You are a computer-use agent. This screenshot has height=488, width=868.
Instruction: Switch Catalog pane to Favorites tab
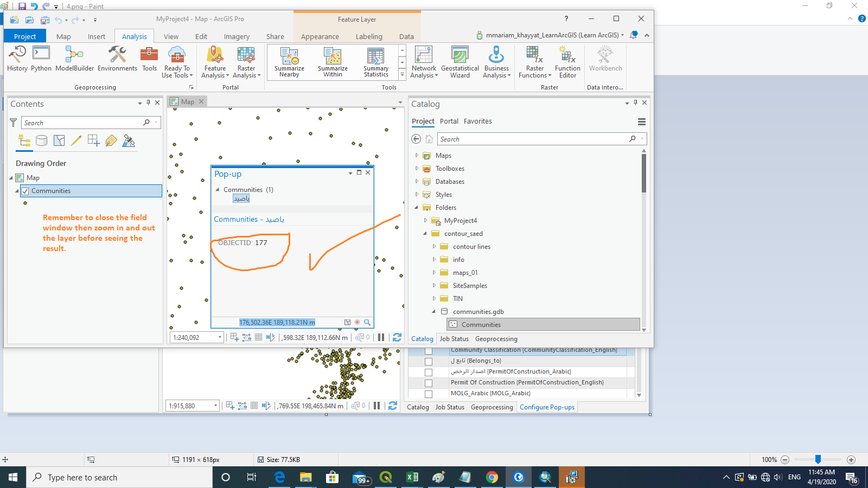478,121
